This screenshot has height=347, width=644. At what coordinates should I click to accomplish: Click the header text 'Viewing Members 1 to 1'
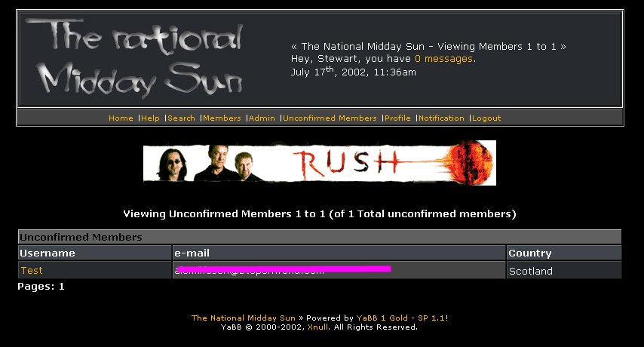[496, 47]
